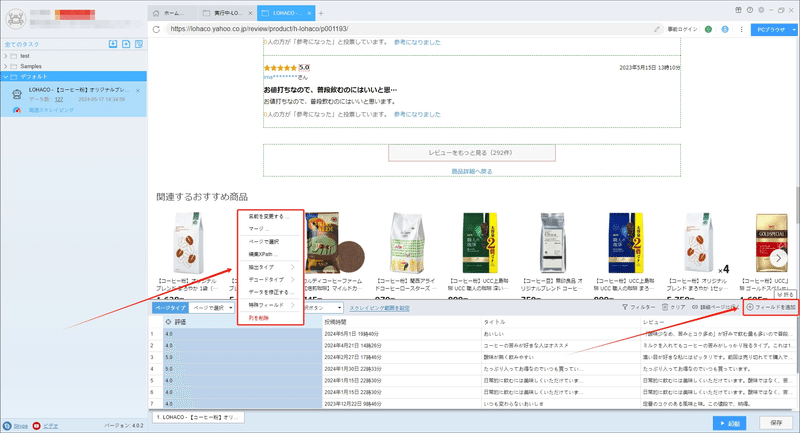Click the filter funnel フィルター
Image resolution: width=800 pixels, height=433 pixels.
tap(638, 307)
